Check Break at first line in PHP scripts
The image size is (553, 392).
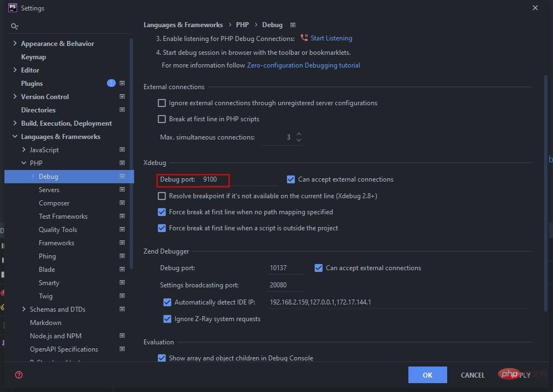tap(162, 119)
